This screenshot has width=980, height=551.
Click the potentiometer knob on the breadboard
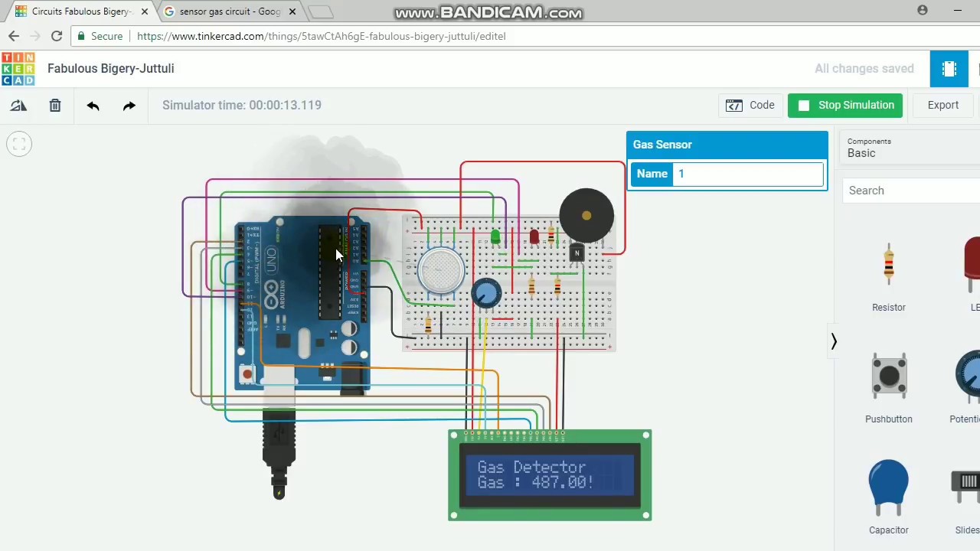pos(485,293)
